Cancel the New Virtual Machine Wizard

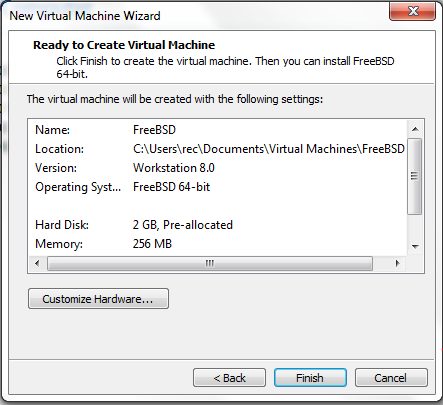click(391, 378)
